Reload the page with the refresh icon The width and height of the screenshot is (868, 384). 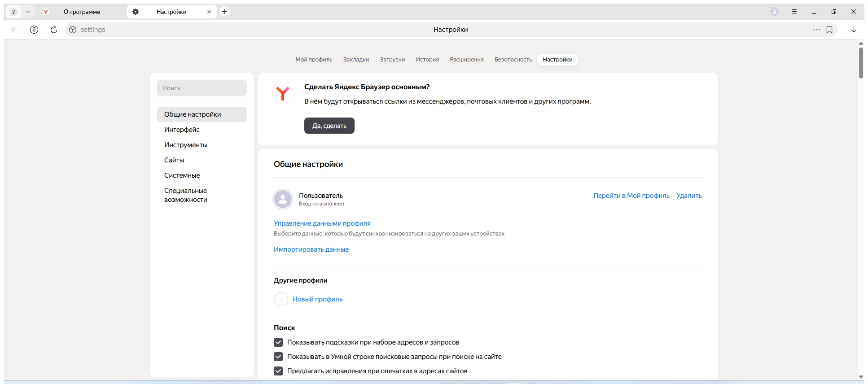(54, 30)
